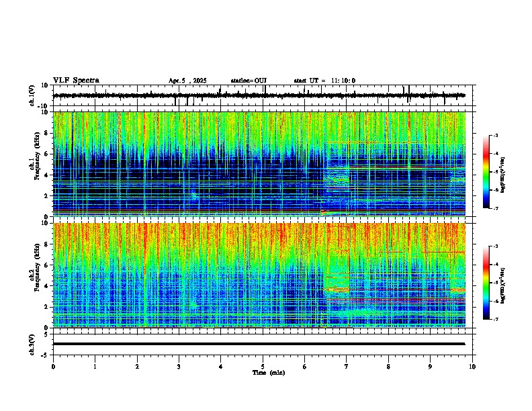Click the "VLF Spectra" plot title

[76, 81]
